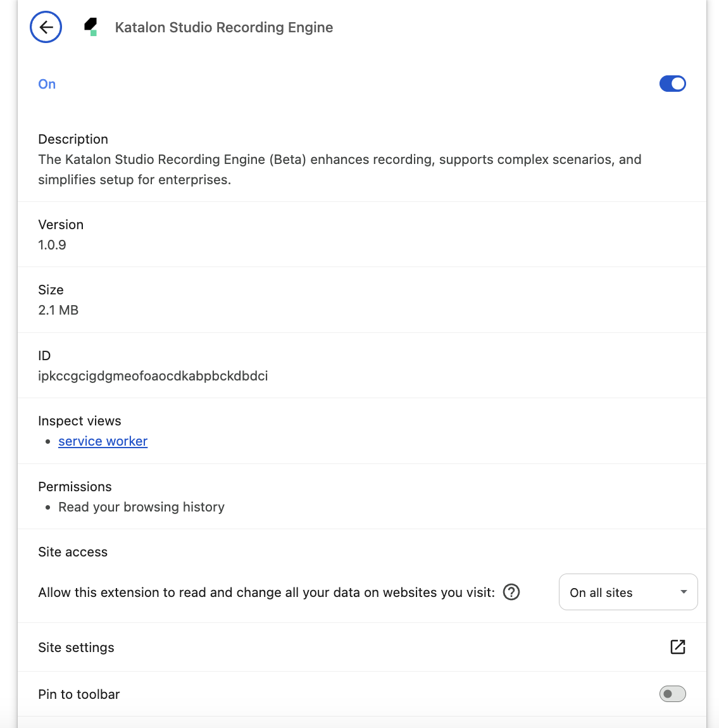
Task: Open the Site settings row
Action: (x=362, y=647)
